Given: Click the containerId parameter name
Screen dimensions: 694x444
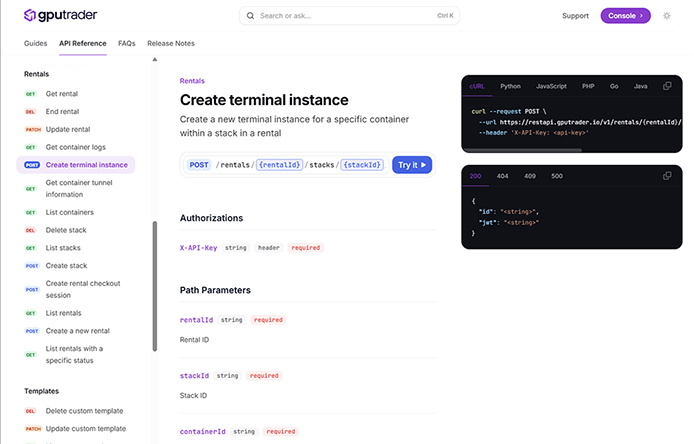Looking at the screenshot, I should (x=202, y=431).
